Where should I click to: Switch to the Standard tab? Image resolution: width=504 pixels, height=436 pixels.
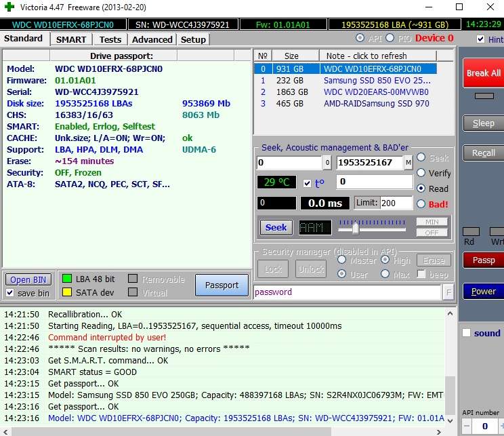click(x=24, y=38)
